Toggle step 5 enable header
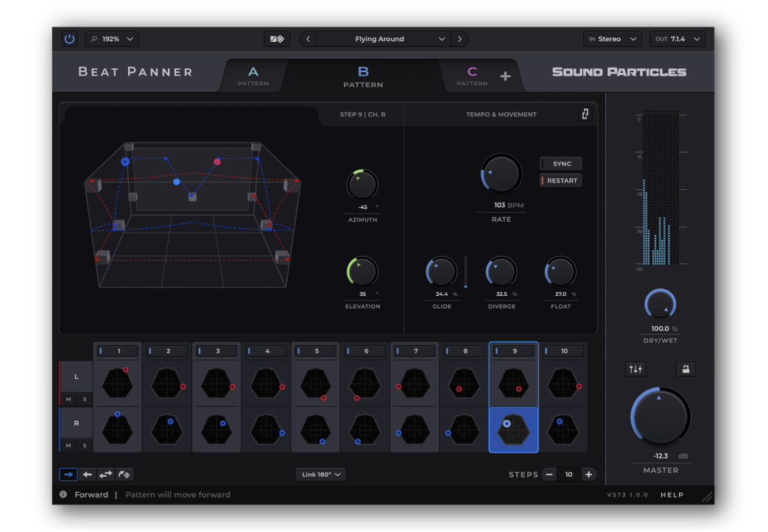 click(315, 351)
